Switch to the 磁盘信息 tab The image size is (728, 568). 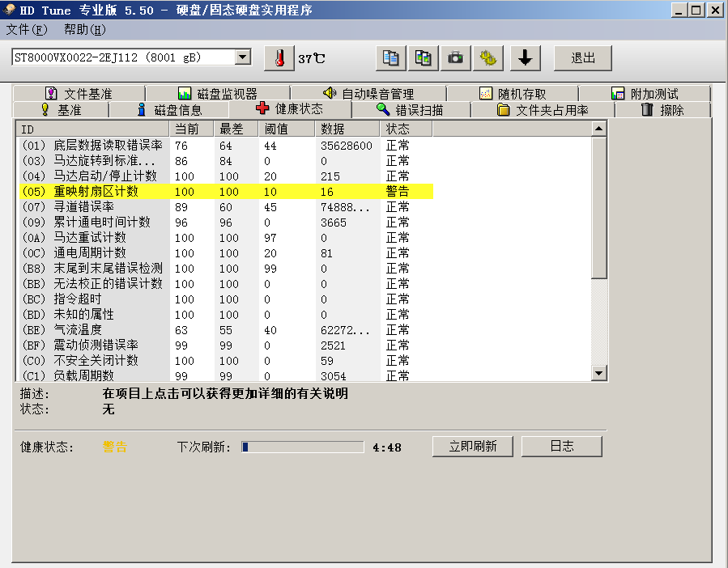[169, 110]
